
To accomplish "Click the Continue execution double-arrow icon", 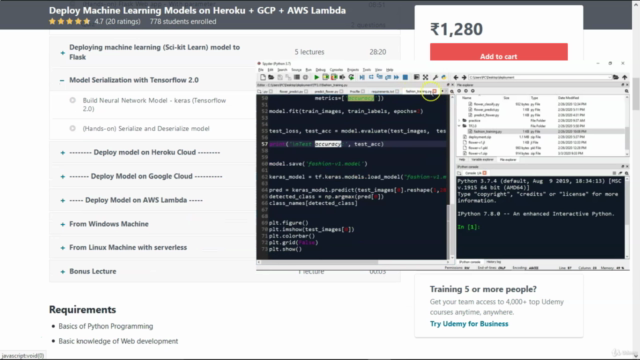I will pos(396,77).
